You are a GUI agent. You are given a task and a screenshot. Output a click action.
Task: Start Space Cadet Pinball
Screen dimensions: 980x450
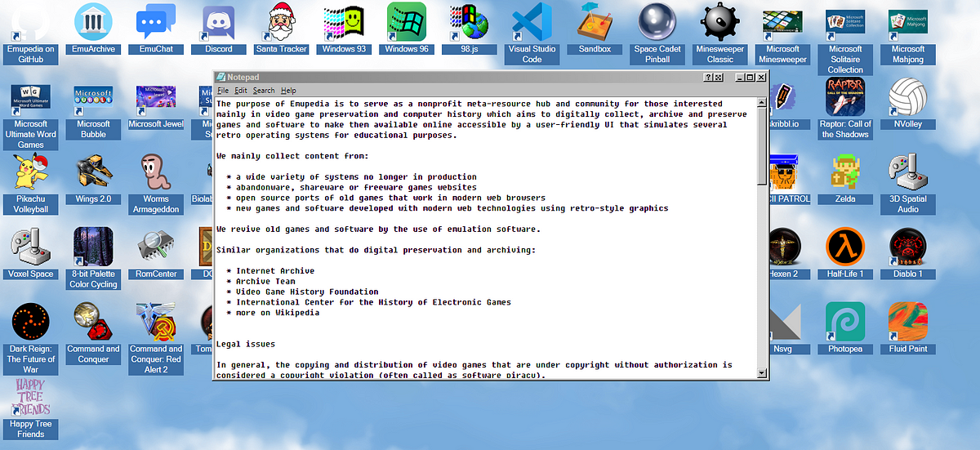[657, 34]
